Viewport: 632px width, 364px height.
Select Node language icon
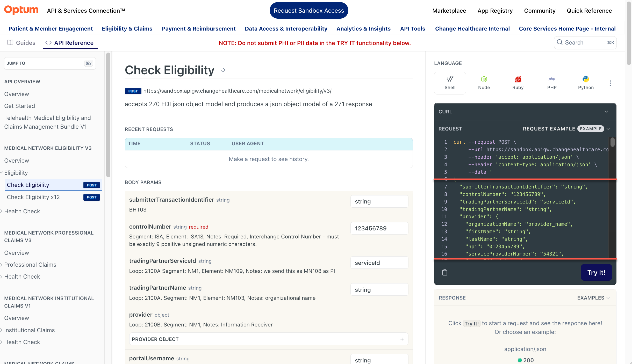pos(484,83)
